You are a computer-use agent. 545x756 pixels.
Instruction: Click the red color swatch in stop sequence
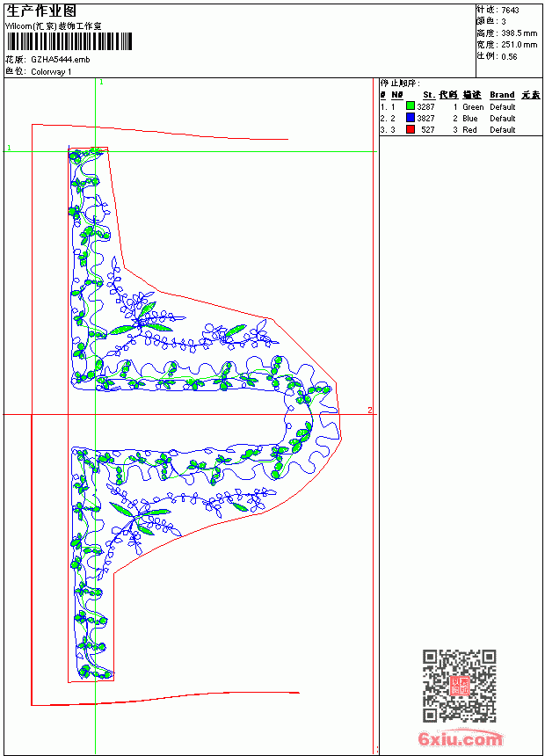[x=411, y=128]
